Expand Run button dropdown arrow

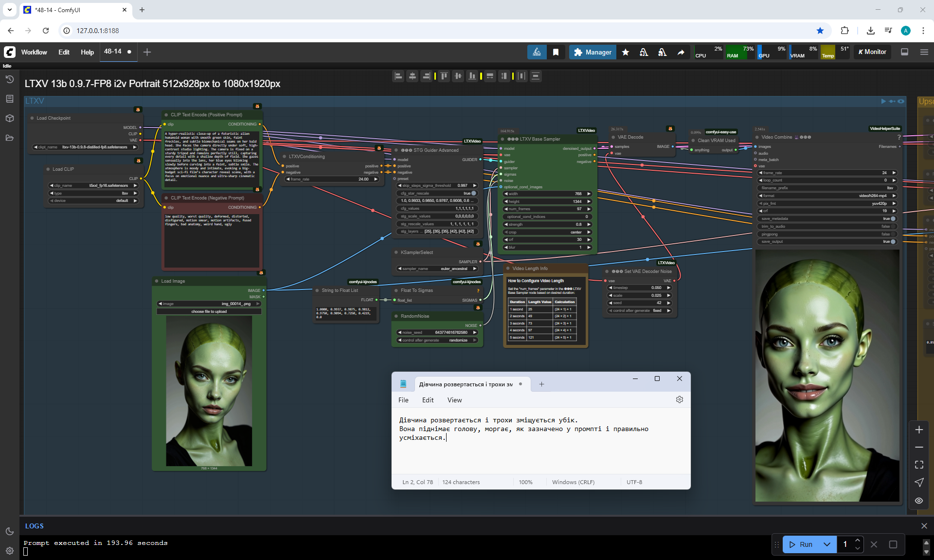coord(827,544)
